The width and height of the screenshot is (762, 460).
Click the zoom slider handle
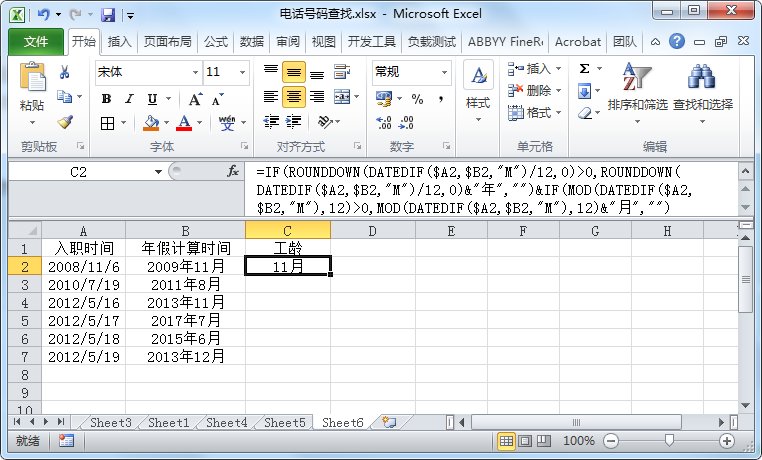coord(669,441)
